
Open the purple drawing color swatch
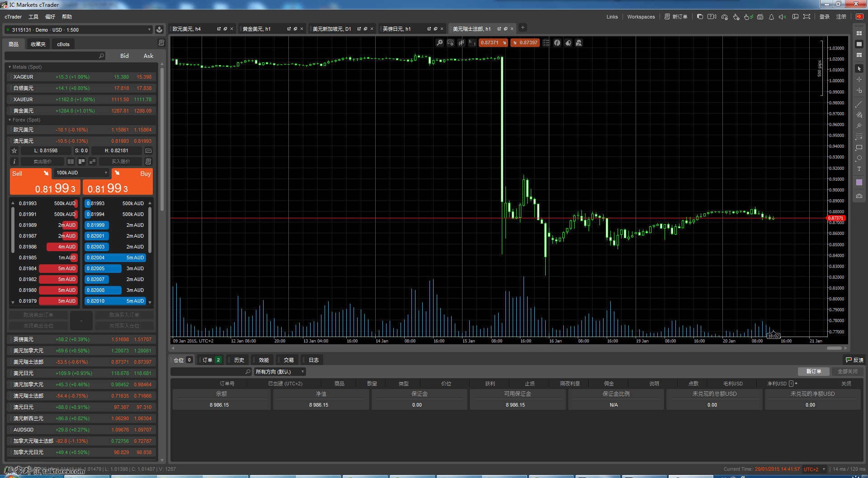(x=859, y=183)
